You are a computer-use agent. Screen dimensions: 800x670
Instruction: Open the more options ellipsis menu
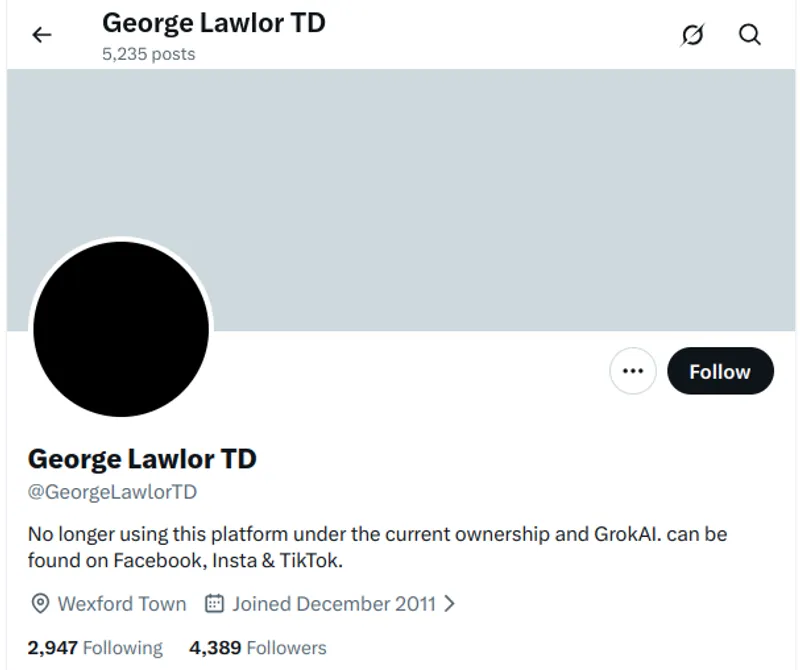click(x=633, y=370)
